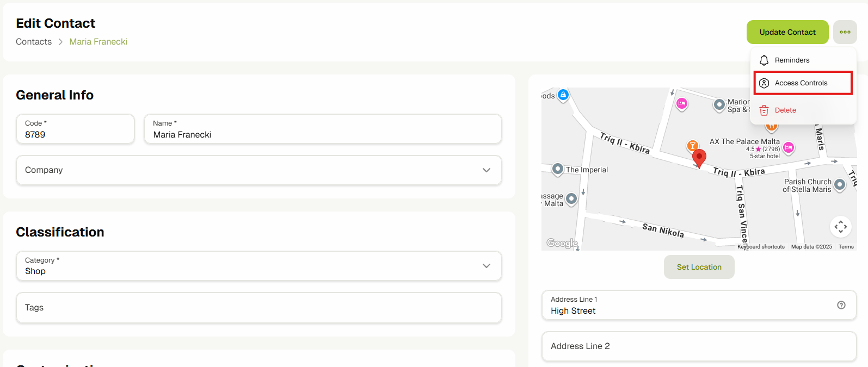This screenshot has width=868, height=367.
Task: Click the Access Controls user icon
Action: point(764,83)
